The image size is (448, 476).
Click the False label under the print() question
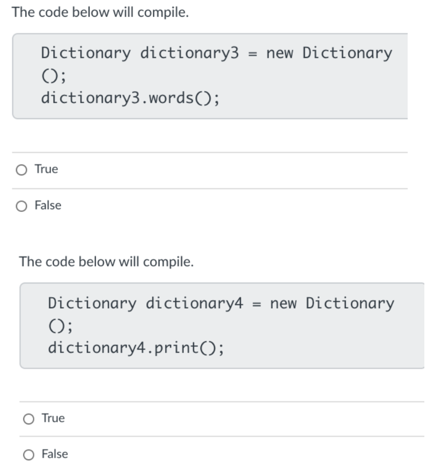tap(56, 454)
